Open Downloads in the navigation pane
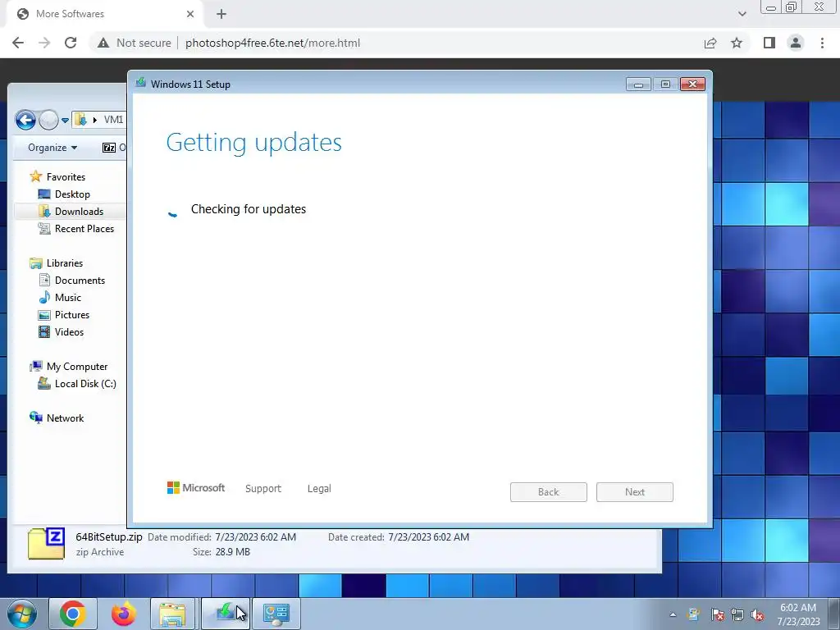 point(71,211)
